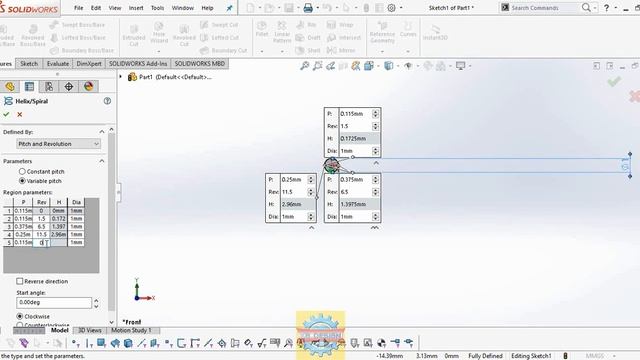Click the Previous View icon
The image size is (640, 360).
pos(331,66)
